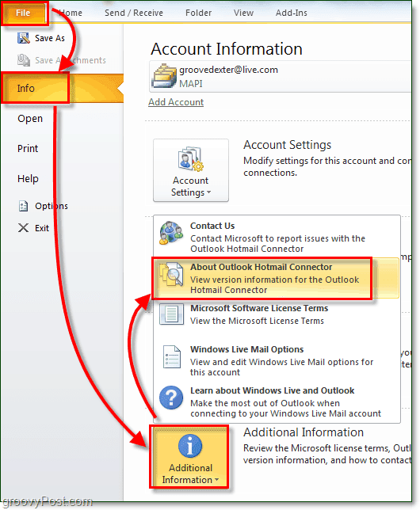Click the blue question mark help icon
This screenshot has height=510, width=420.
(171, 398)
